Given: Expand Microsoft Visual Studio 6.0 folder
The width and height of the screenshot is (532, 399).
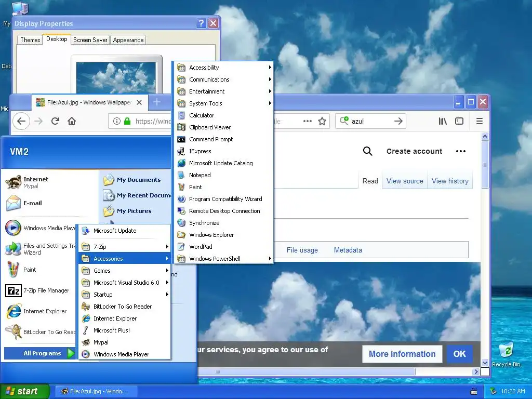Looking at the screenshot, I should 124,283.
